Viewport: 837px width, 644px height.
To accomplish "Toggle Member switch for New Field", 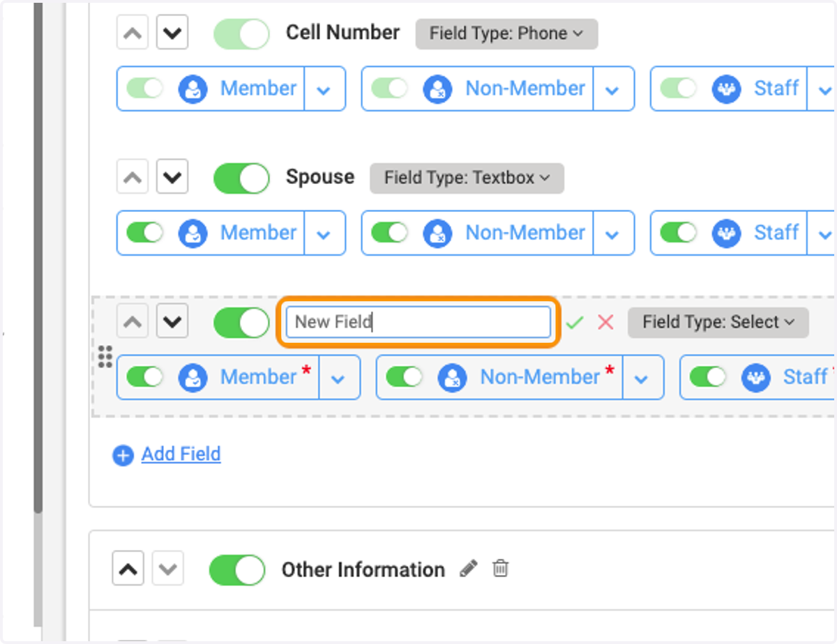I will point(144,377).
